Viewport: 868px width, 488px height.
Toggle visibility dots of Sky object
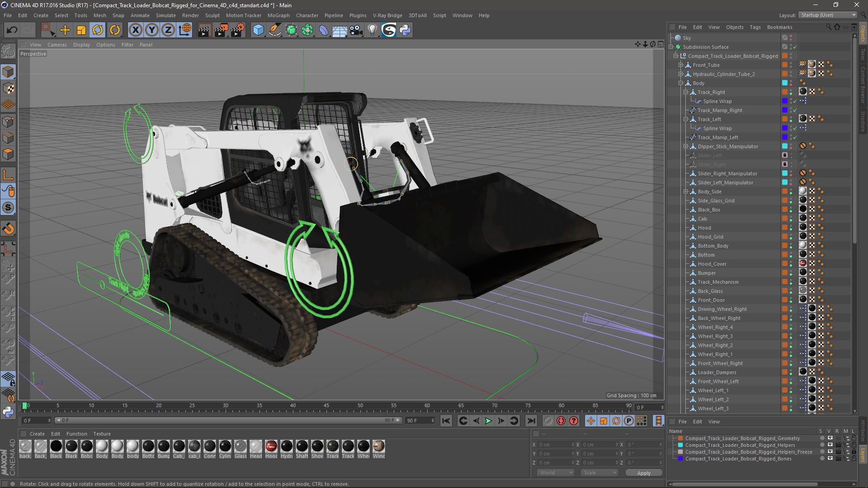(791, 38)
